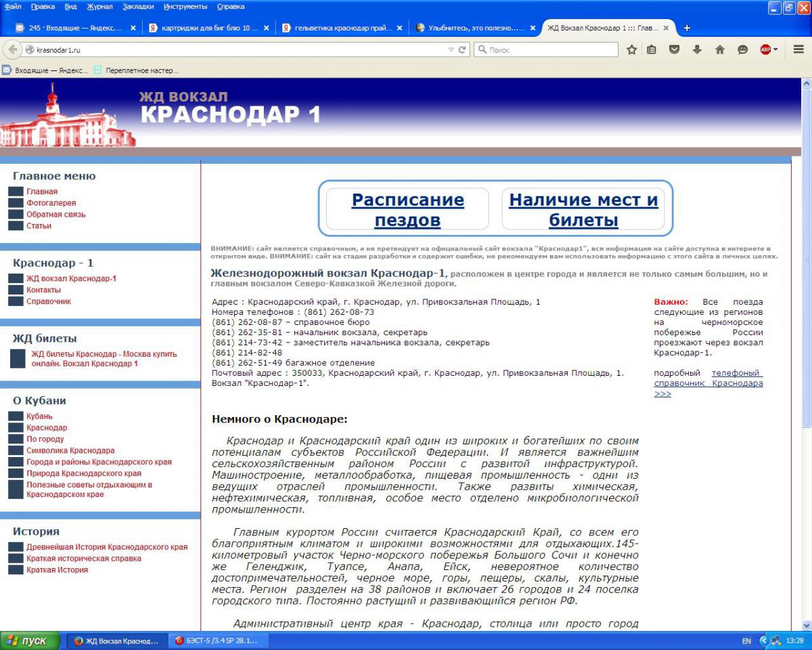Open the 'Краткая История' sidebar link
Viewport: 812px width, 650px height.
click(58, 570)
